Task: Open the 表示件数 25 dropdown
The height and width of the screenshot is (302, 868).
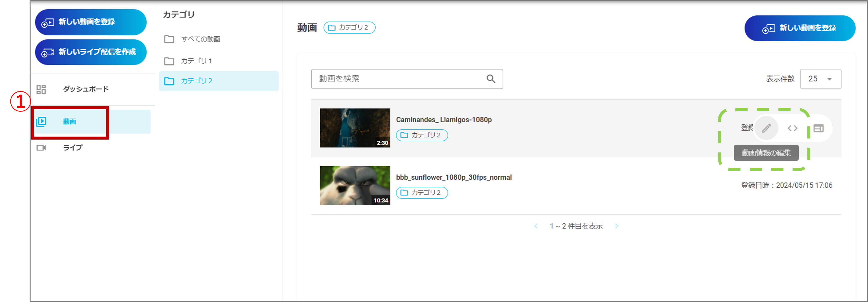Action: point(820,79)
